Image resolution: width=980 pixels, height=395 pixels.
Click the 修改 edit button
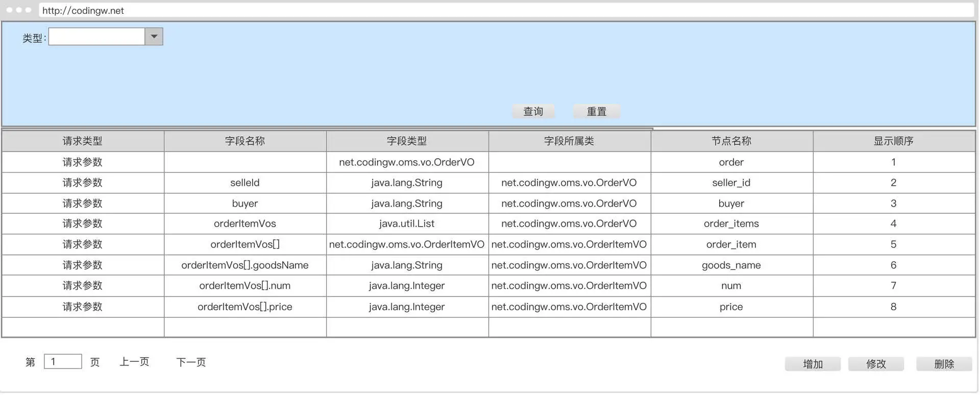click(x=876, y=364)
